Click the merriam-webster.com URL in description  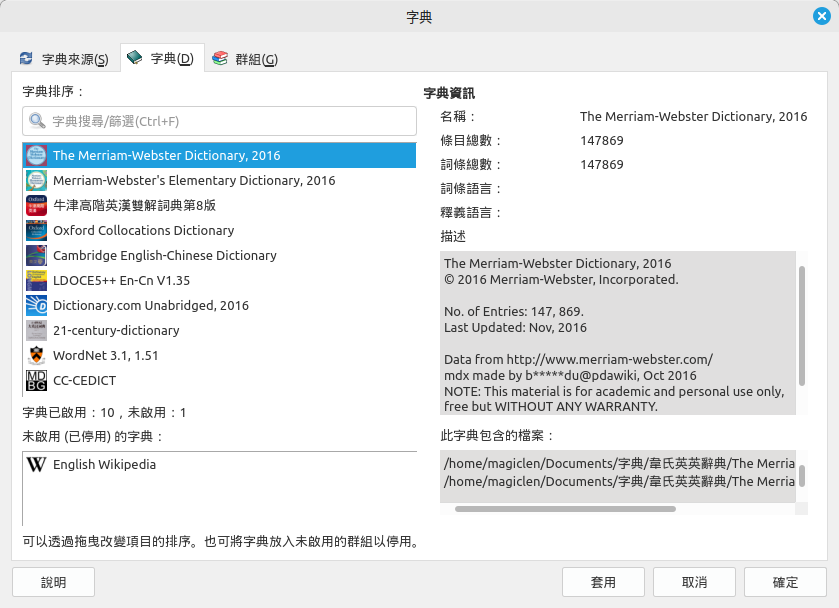tap(609, 359)
